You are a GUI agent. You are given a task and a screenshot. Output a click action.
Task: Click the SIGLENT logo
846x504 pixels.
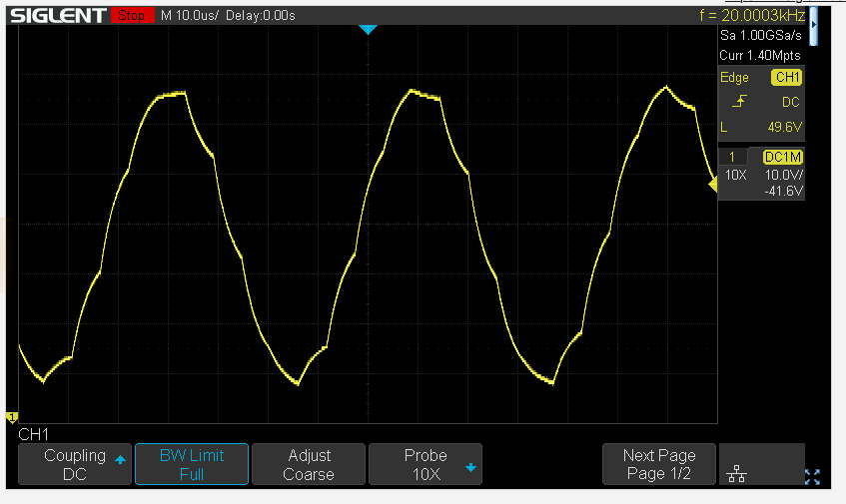(x=58, y=16)
